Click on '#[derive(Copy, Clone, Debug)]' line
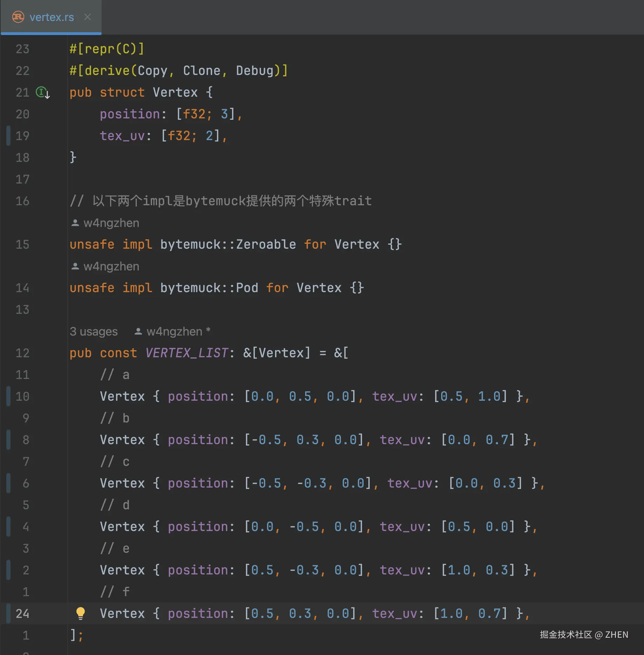644x655 pixels. (179, 71)
